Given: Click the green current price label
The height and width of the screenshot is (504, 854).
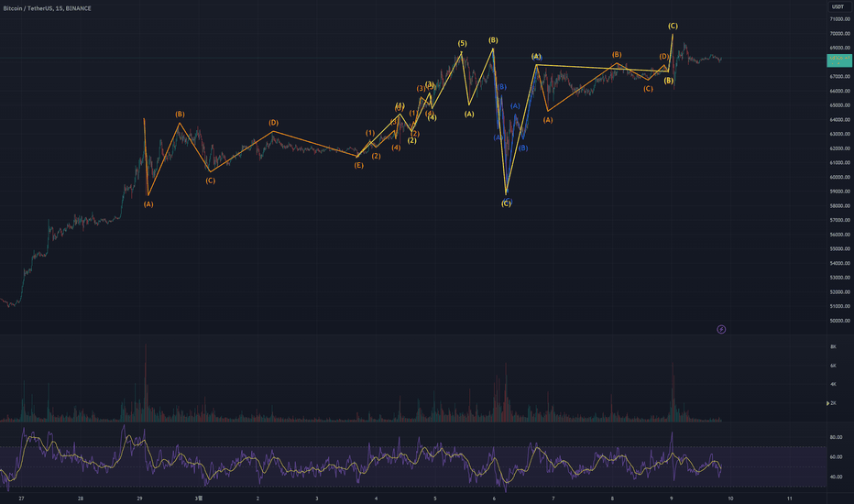Looking at the screenshot, I should 839,60.
